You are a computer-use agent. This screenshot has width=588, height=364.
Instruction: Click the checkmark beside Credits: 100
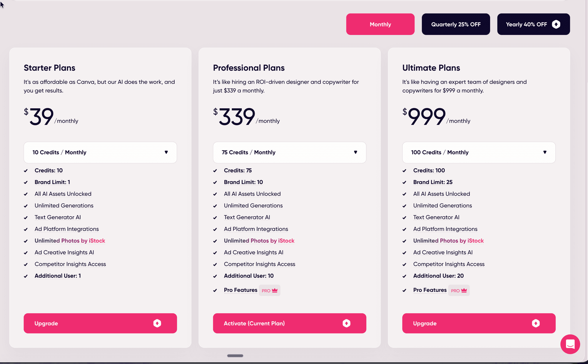(404, 170)
